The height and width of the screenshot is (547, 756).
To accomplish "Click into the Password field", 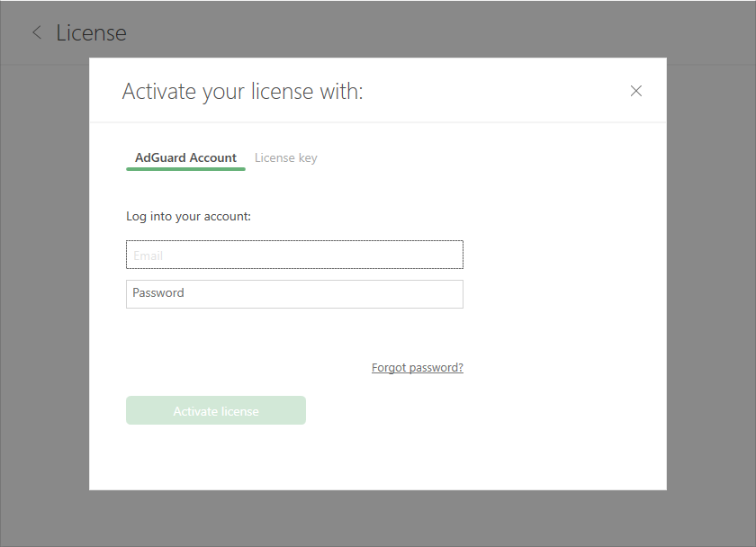I will [x=294, y=294].
